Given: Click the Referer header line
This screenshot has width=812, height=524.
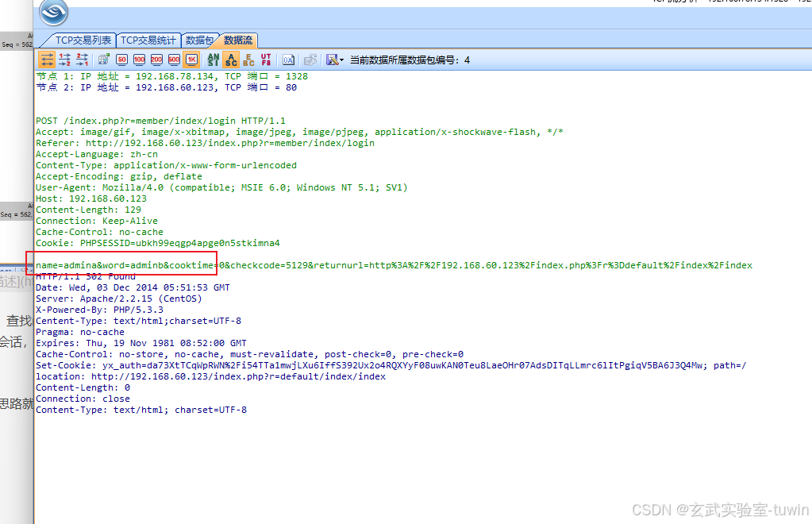Looking at the screenshot, I should [205, 143].
